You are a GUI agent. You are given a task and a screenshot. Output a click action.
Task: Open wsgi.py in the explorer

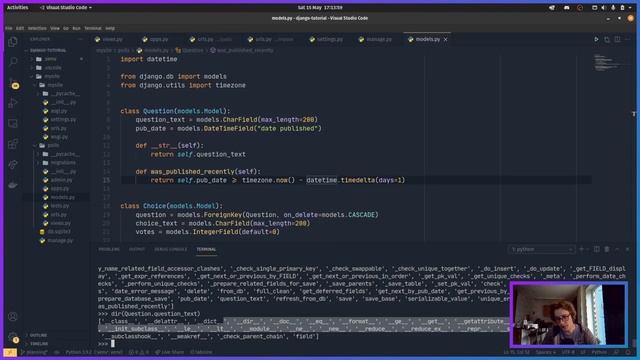56,137
